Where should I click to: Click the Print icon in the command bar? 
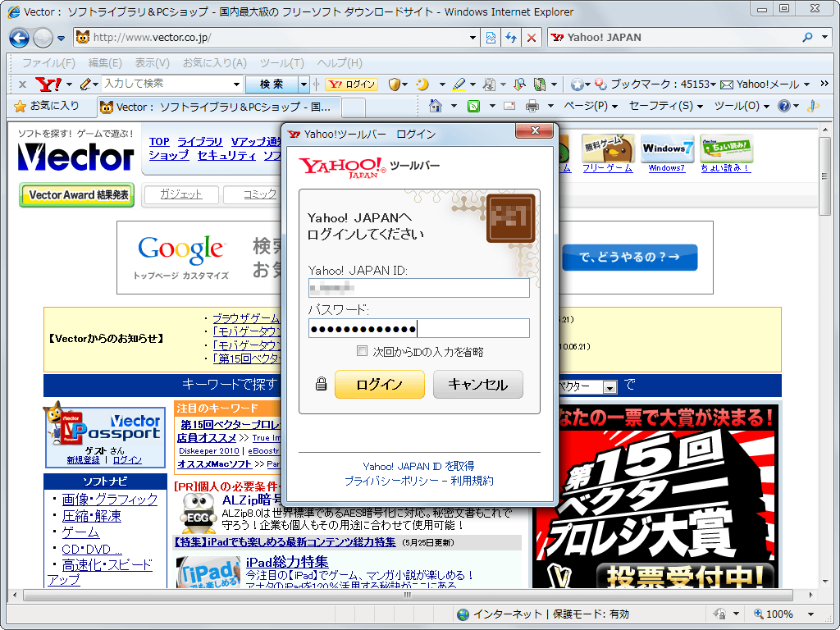[x=532, y=106]
